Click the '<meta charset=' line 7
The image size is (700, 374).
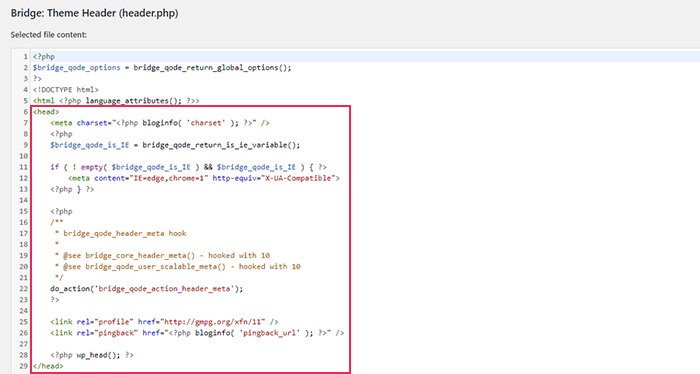click(160, 123)
